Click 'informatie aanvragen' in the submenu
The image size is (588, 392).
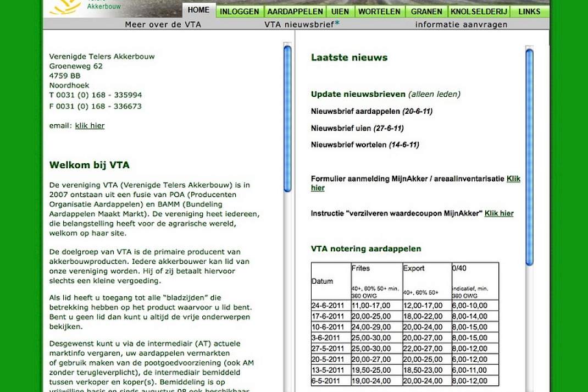click(461, 24)
